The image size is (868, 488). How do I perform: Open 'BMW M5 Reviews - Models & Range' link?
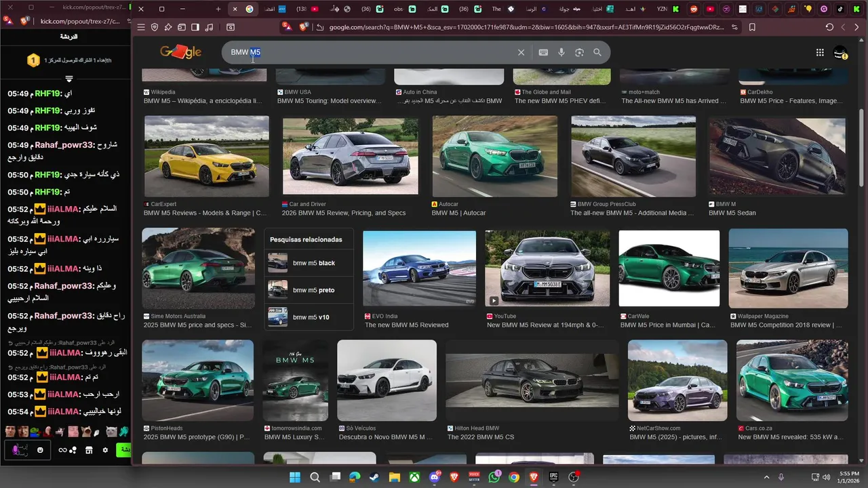coord(205,213)
